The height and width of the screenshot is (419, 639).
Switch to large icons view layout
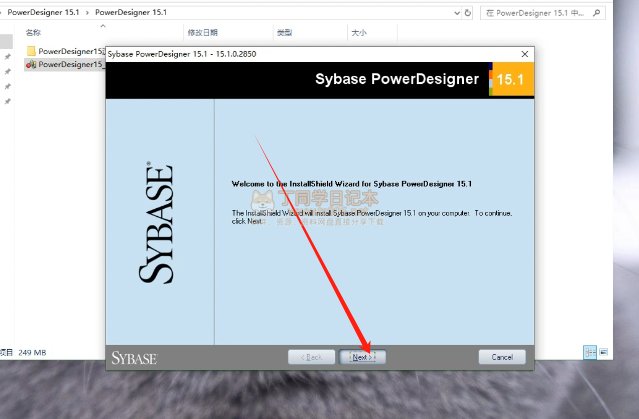coord(604,352)
